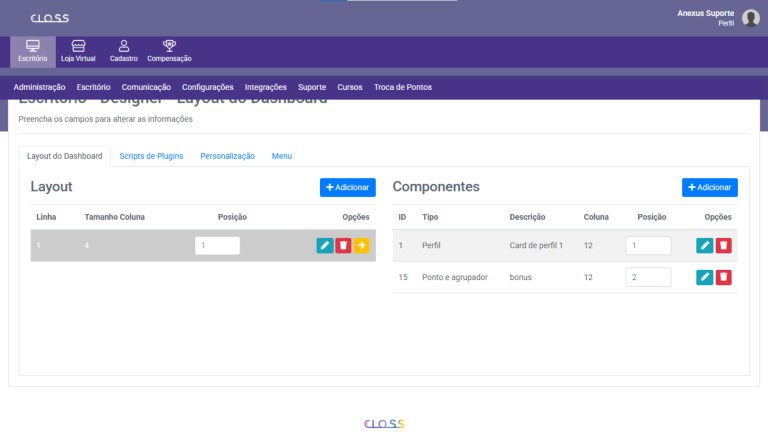Switch to the Personalização tab

227,156
